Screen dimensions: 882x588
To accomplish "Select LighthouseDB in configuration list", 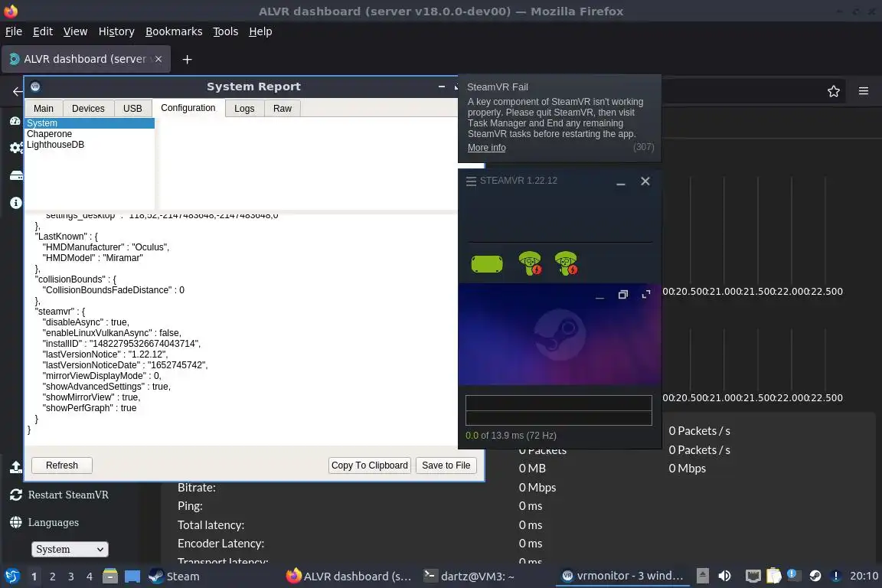I will [x=90, y=145].
